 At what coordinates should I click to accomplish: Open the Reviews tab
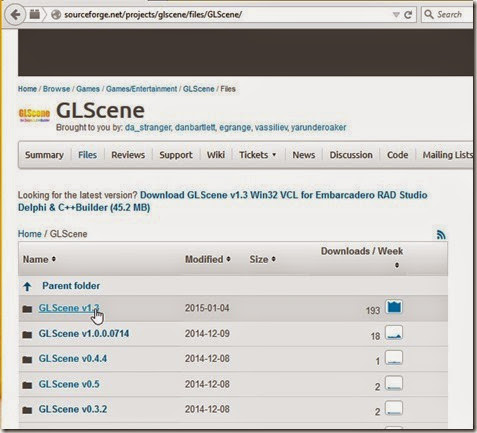128,155
